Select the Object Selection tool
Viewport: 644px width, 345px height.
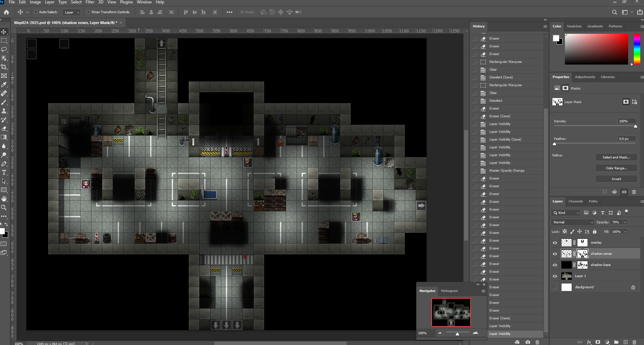(4, 58)
